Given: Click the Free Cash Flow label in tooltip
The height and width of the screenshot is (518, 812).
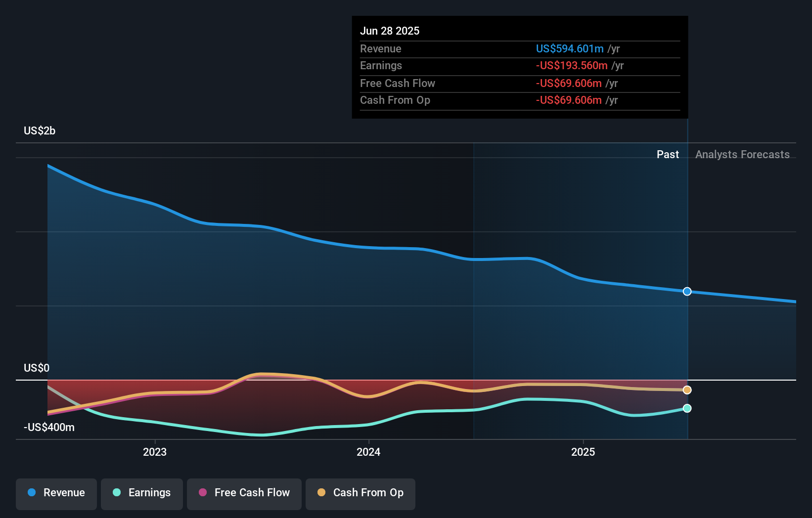Looking at the screenshot, I should coord(397,83).
